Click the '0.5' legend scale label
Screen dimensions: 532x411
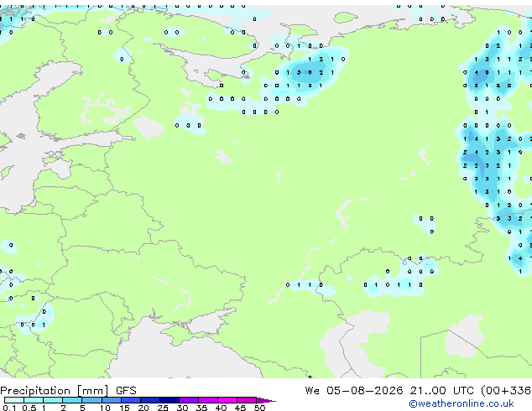(x=29, y=408)
